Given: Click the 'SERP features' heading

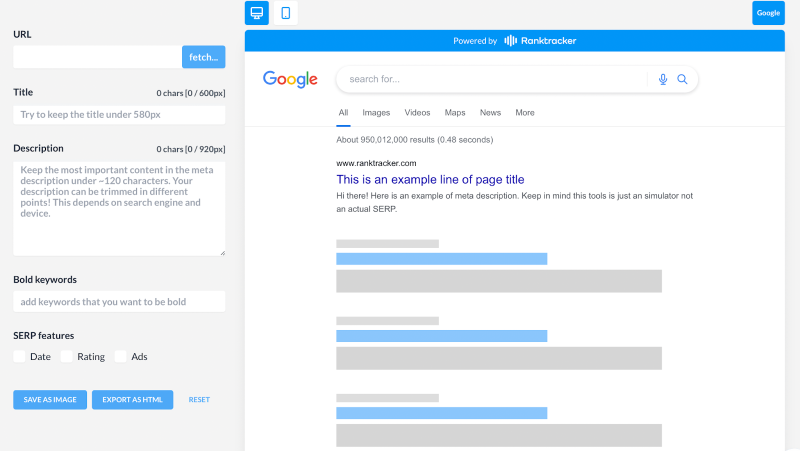Looking at the screenshot, I should point(44,336).
